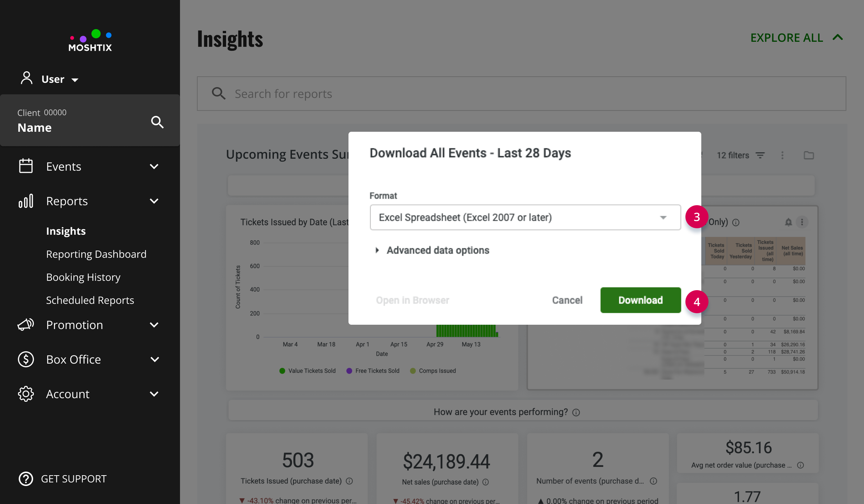Click the folder icon beside the filters

pyautogui.click(x=809, y=155)
